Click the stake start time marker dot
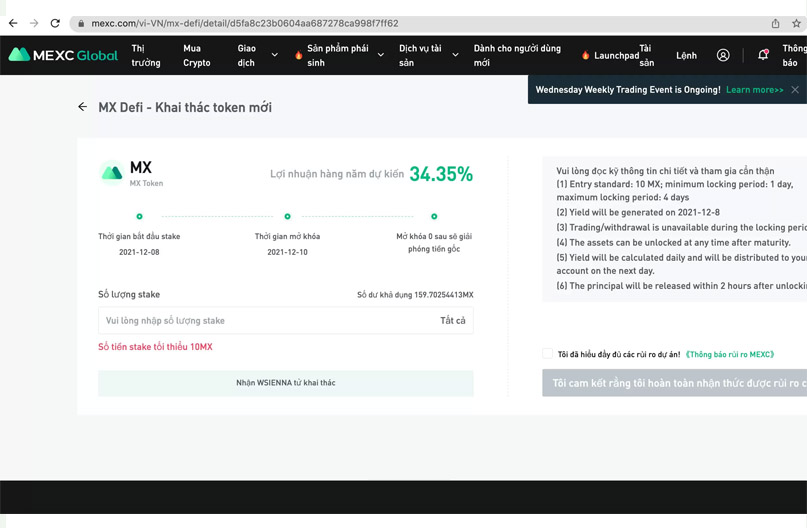Viewport: 807px width, 528px height. pos(139,216)
